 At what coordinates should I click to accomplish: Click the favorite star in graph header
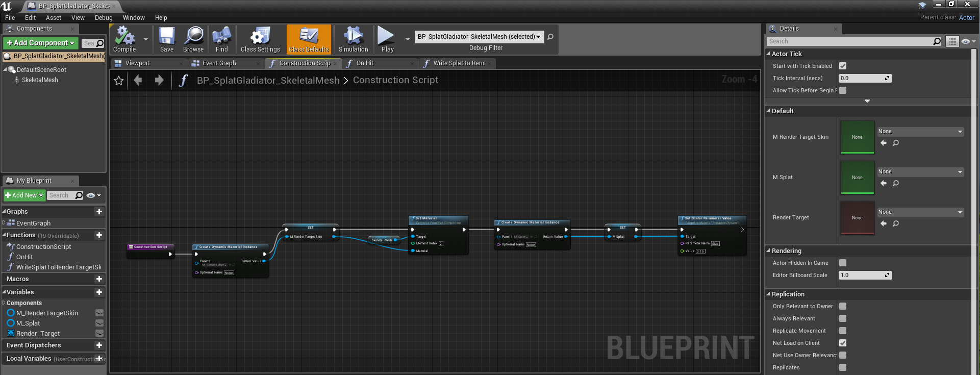[x=119, y=81]
